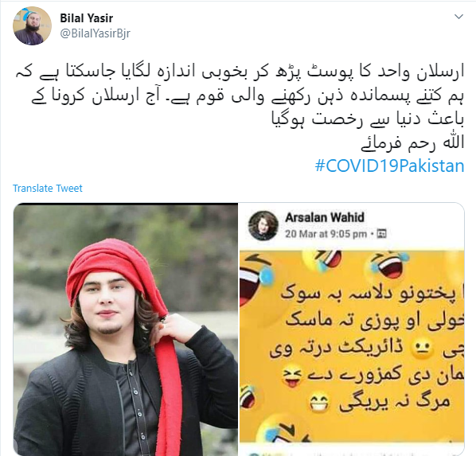Open the photo of man in red turban
This screenshot has height=456, width=476.
tap(126, 329)
